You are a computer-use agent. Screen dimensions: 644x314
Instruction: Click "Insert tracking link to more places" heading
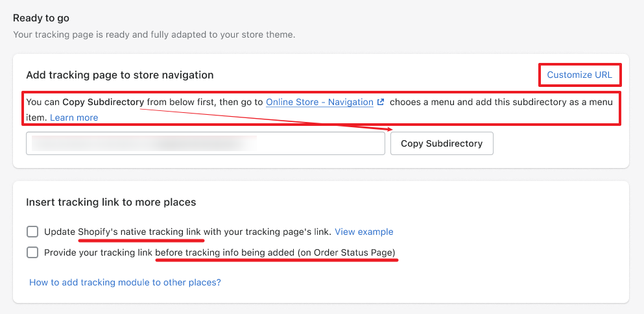click(111, 202)
